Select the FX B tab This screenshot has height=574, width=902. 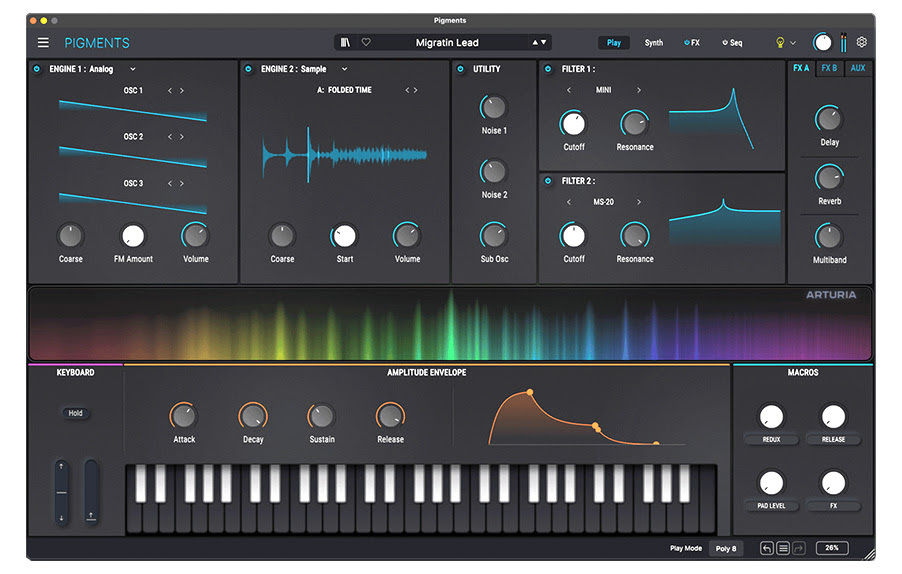[829, 68]
